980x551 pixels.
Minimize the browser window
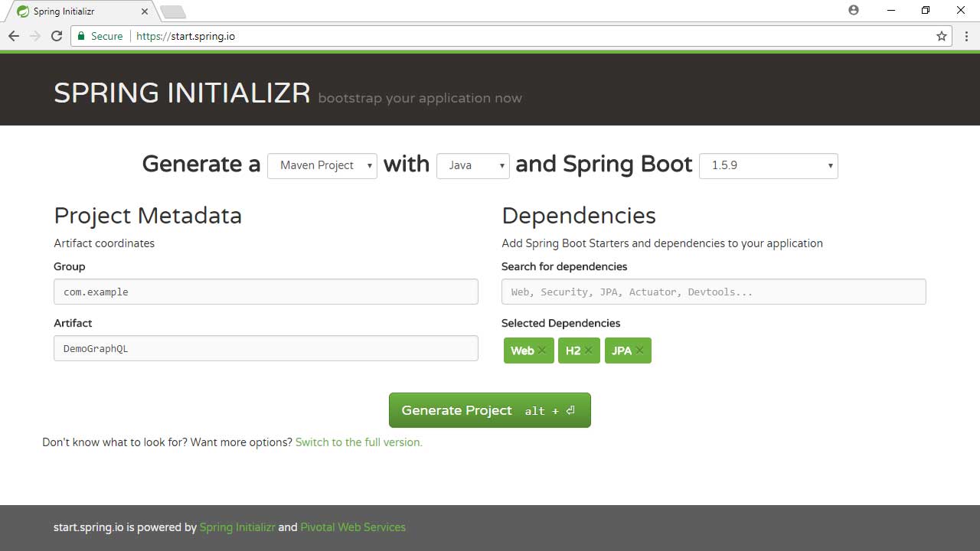pyautogui.click(x=890, y=10)
